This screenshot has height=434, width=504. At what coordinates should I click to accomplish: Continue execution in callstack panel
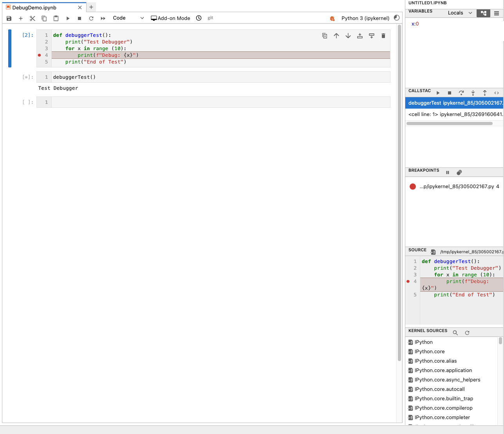tap(438, 93)
